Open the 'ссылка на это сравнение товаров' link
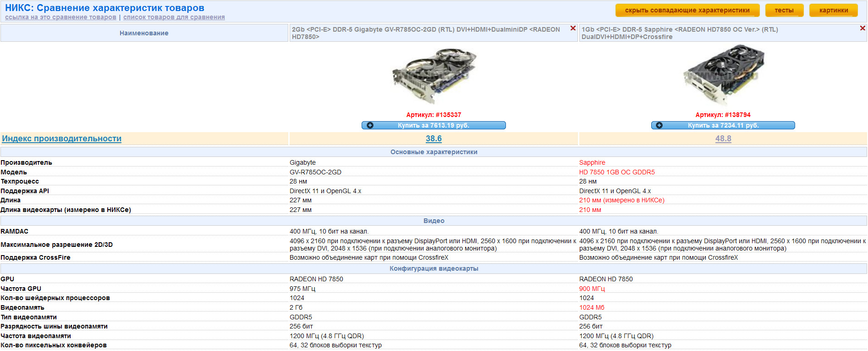 pyautogui.click(x=60, y=17)
